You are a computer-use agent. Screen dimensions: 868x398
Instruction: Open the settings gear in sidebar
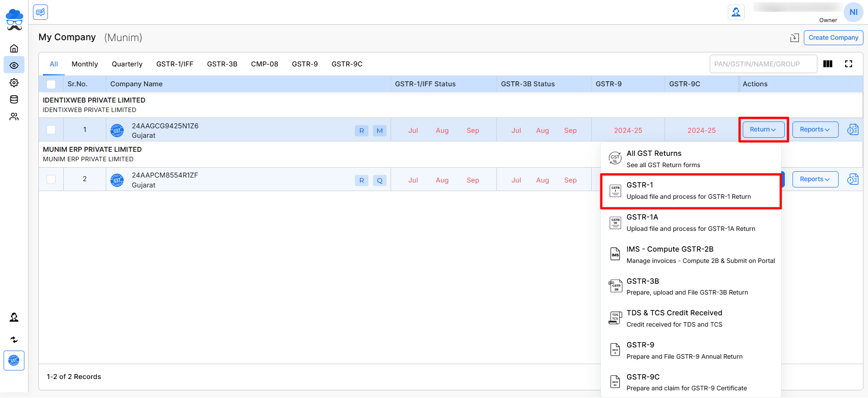pyautogui.click(x=14, y=83)
